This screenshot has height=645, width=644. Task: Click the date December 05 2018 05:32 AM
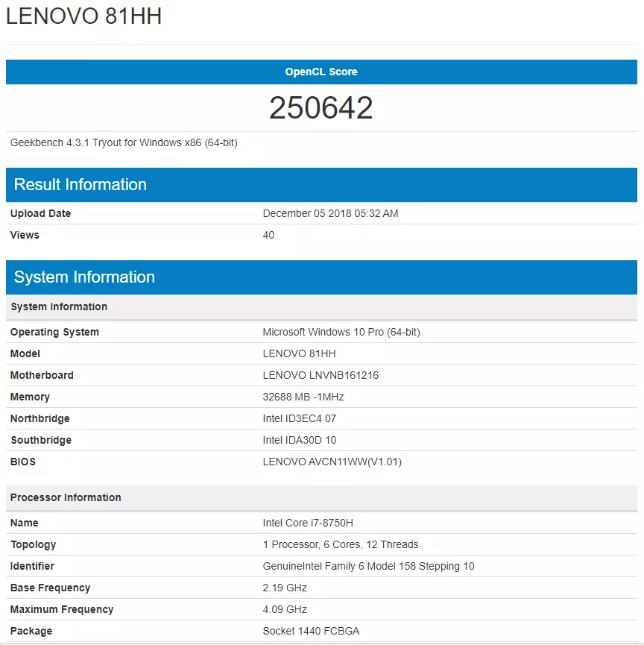(331, 213)
